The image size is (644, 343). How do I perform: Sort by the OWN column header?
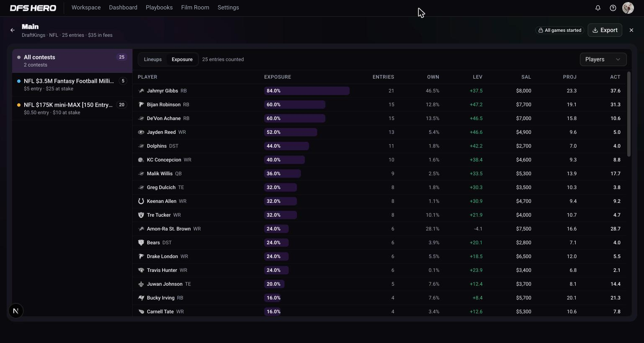click(x=433, y=77)
